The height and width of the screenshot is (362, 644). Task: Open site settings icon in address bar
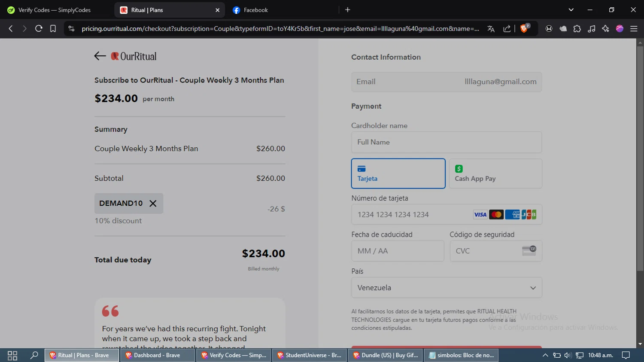(x=71, y=29)
